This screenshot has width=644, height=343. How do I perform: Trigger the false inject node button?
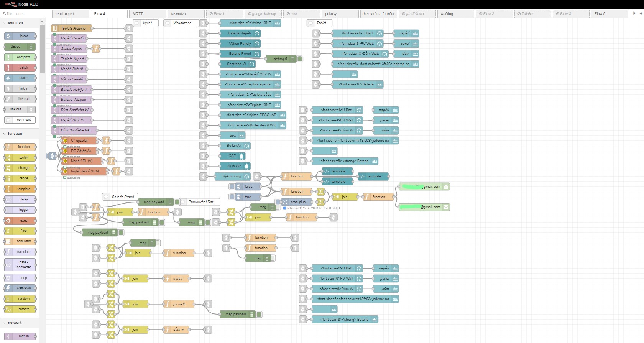tap(232, 187)
